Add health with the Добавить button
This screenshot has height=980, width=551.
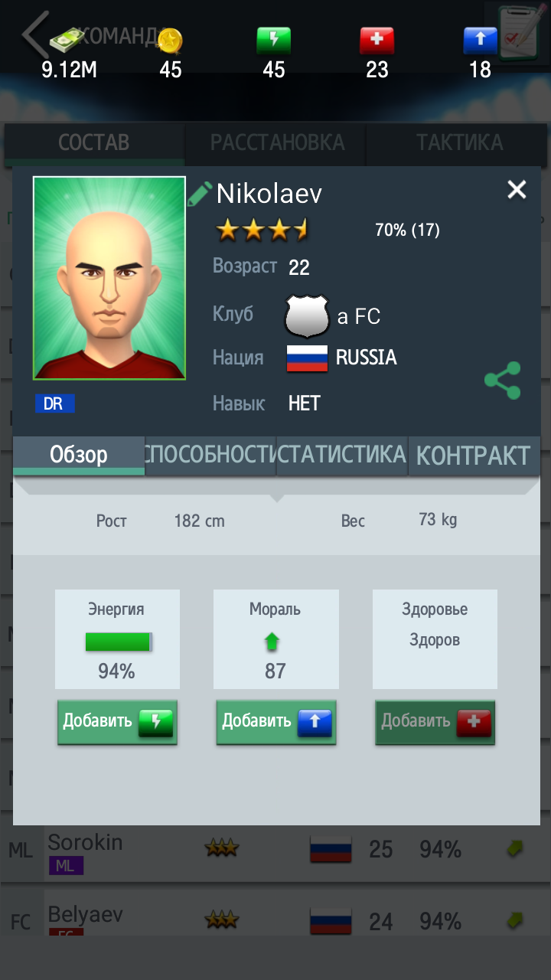click(x=435, y=721)
